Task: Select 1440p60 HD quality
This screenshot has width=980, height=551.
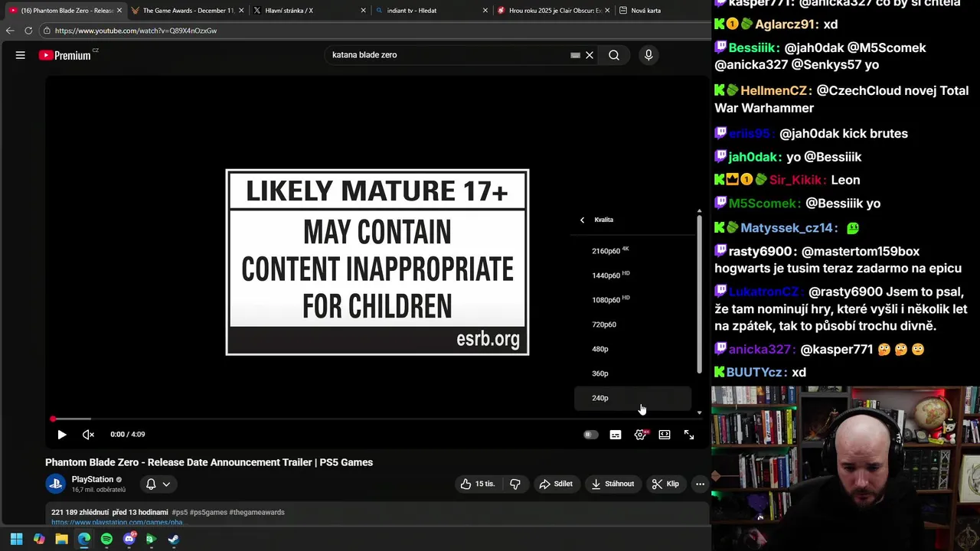Action: point(632,275)
